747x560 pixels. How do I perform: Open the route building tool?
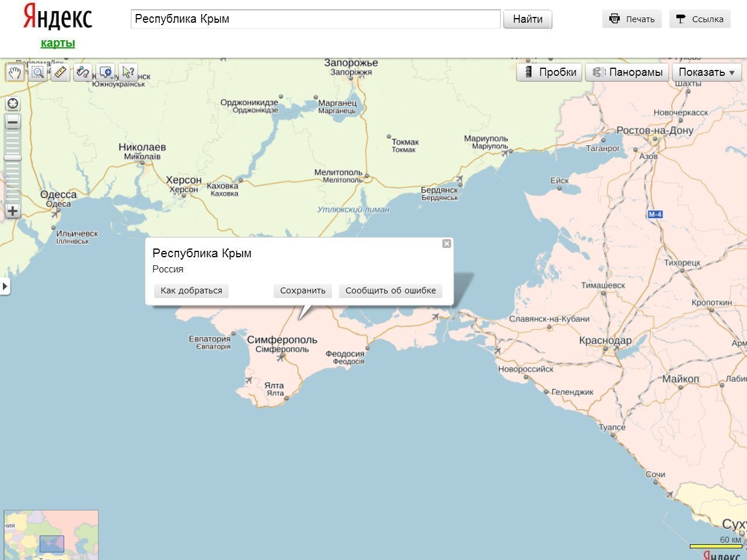pos(83,72)
